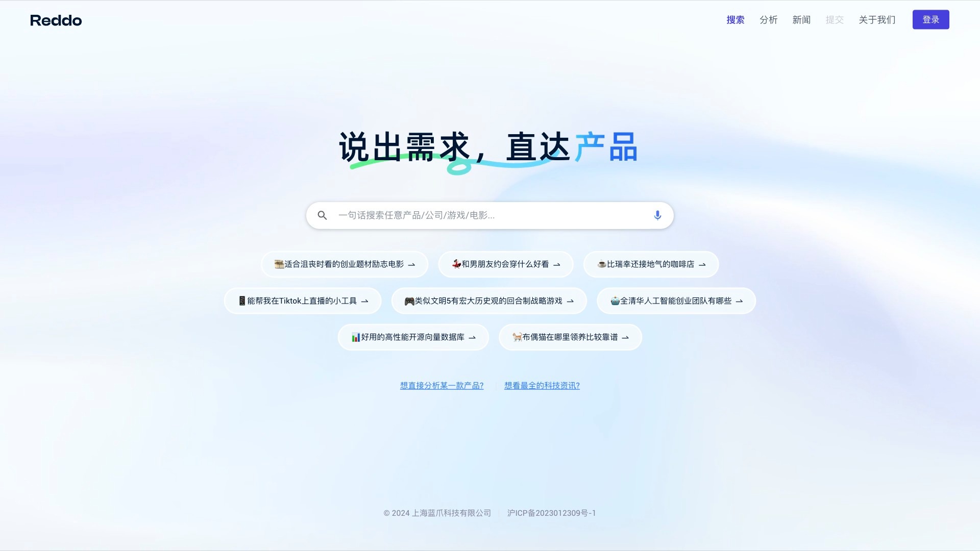Click the Reddo logo
The height and width of the screenshot is (551, 980).
coord(56,20)
